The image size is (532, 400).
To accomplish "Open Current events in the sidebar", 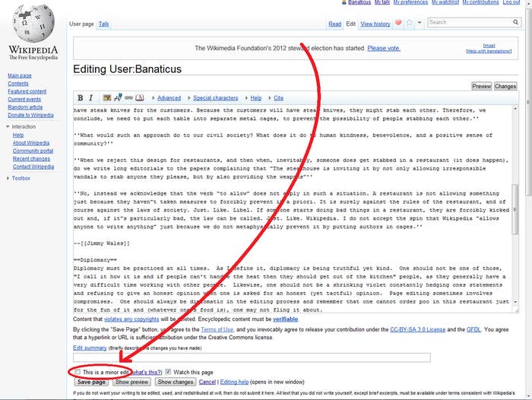I will (x=24, y=100).
